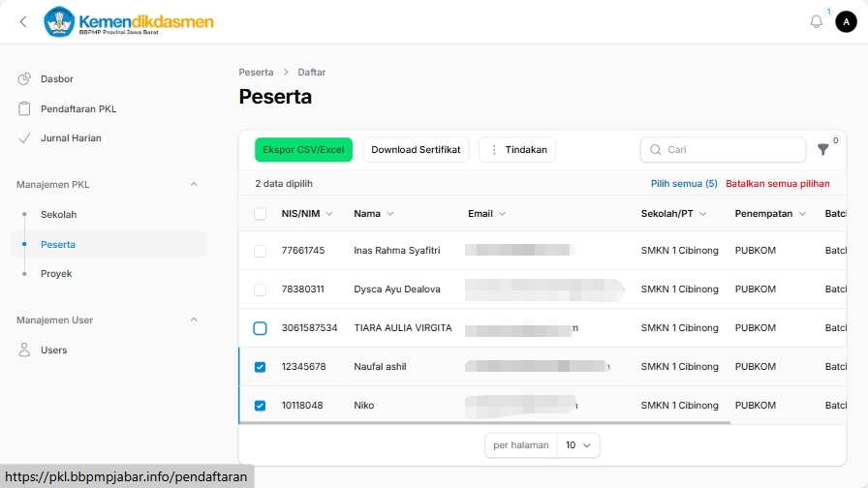Uncheck the row for Naufal ashil

coord(260,367)
